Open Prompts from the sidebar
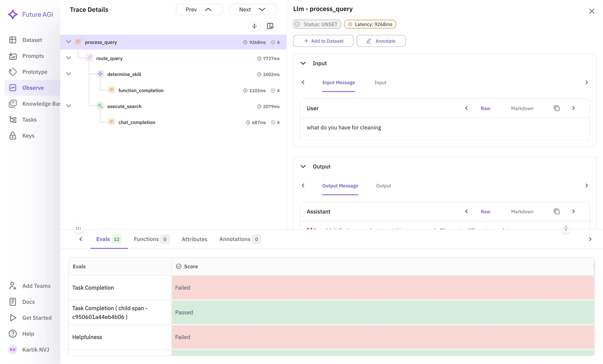This screenshot has height=364, width=603. click(33, 56)
